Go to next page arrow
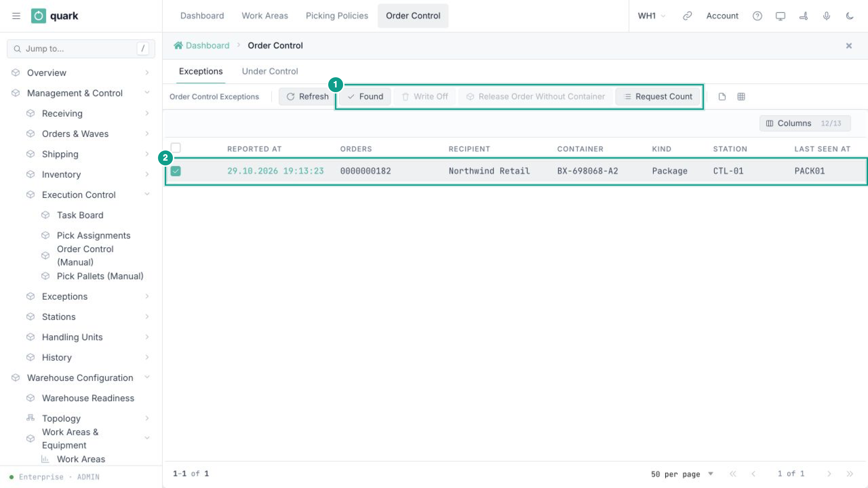Image resolution: width=868 pixels, height=488 pixels. click(829, 474)
